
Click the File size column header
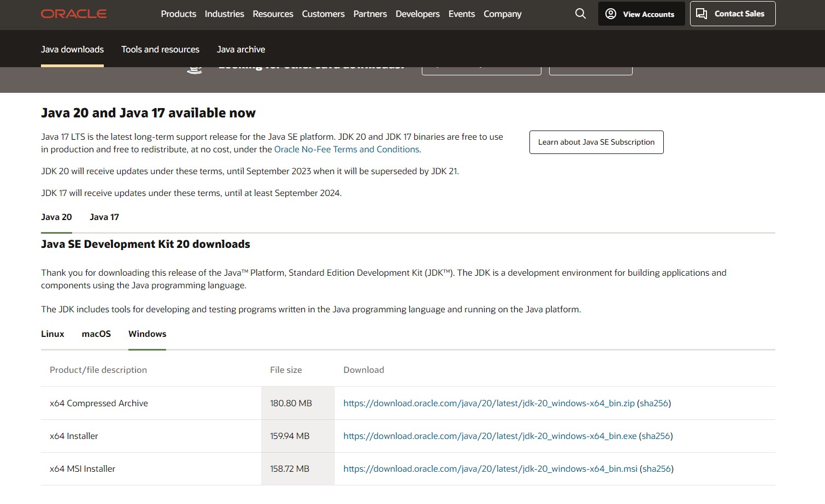click(286, 370)
